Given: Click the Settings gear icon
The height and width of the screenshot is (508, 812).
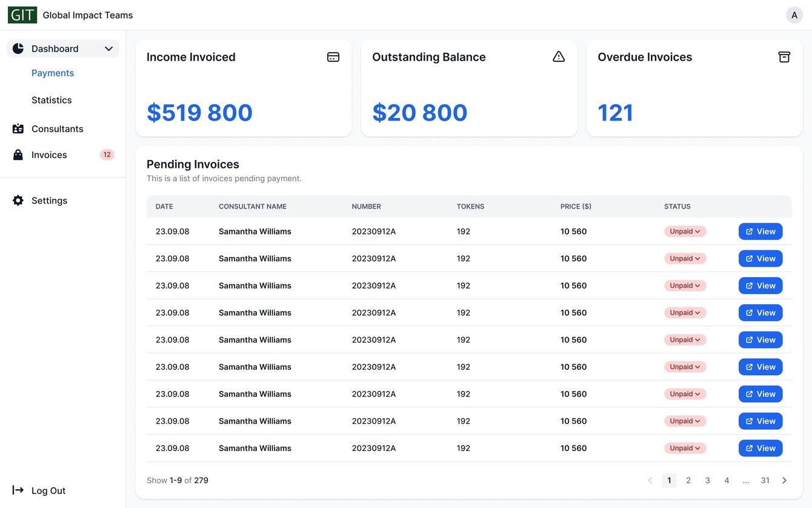Looking at the screenshot, I should tap(18, 201).
